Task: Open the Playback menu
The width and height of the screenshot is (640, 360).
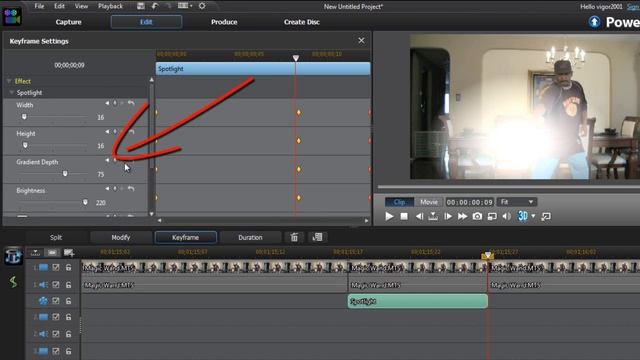Action: pos(110,6)
